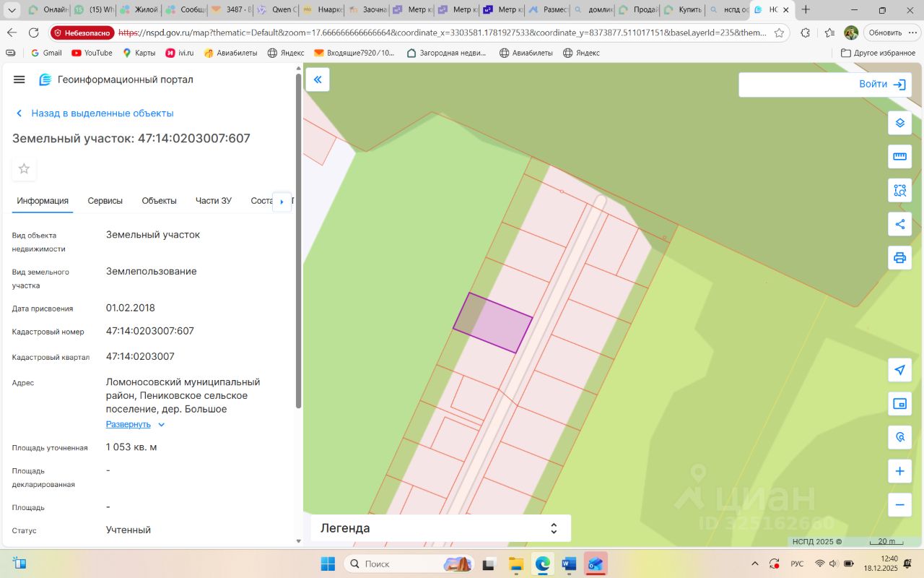Zoom in on the map
The height and width of the screenshot is (578, 924).
coord(899,471)
